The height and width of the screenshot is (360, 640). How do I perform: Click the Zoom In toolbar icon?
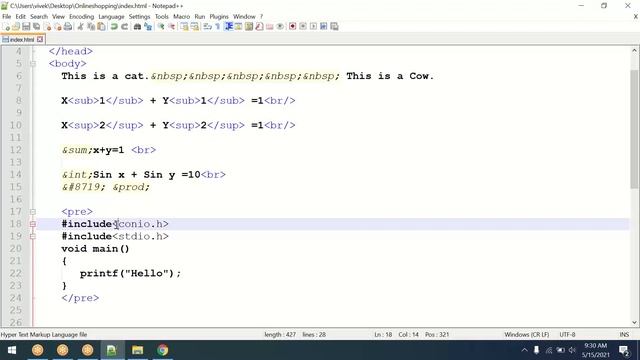[x=161, y=27]
